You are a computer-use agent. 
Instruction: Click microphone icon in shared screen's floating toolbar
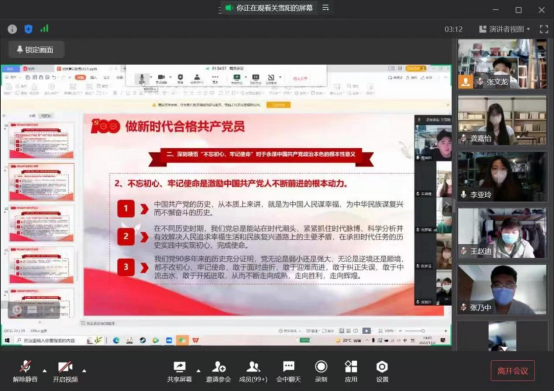(142, 78)
